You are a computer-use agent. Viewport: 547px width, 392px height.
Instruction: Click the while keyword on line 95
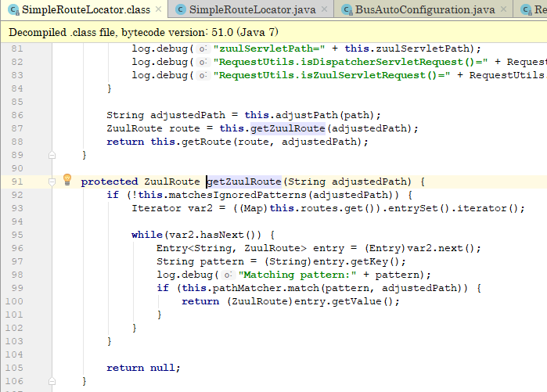pos(147,235)
